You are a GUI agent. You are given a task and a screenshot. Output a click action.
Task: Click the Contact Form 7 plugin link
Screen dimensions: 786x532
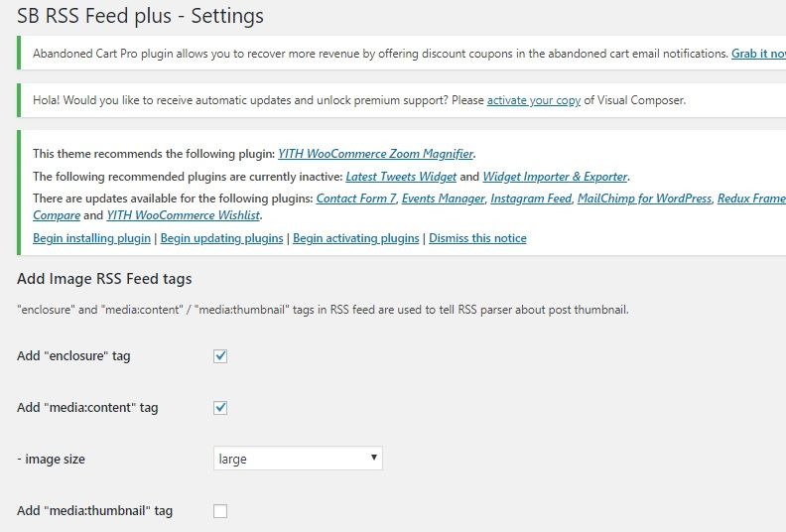pyautogui.click(x=356, y=199)
